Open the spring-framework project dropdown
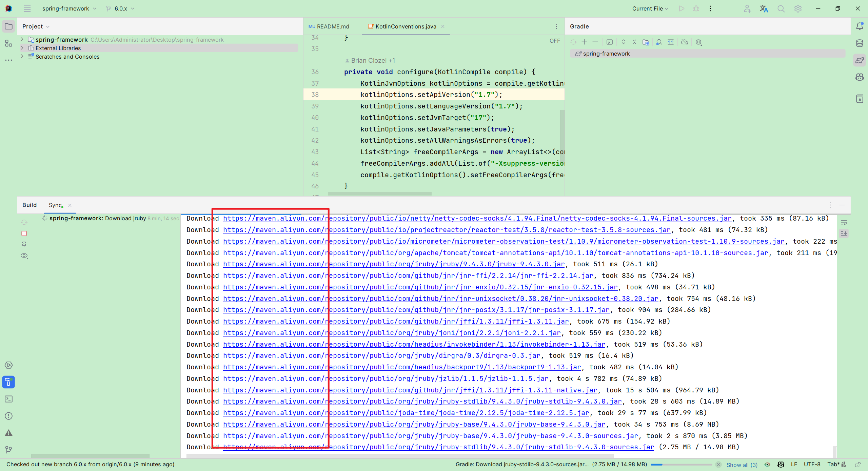 coord(69,8)
